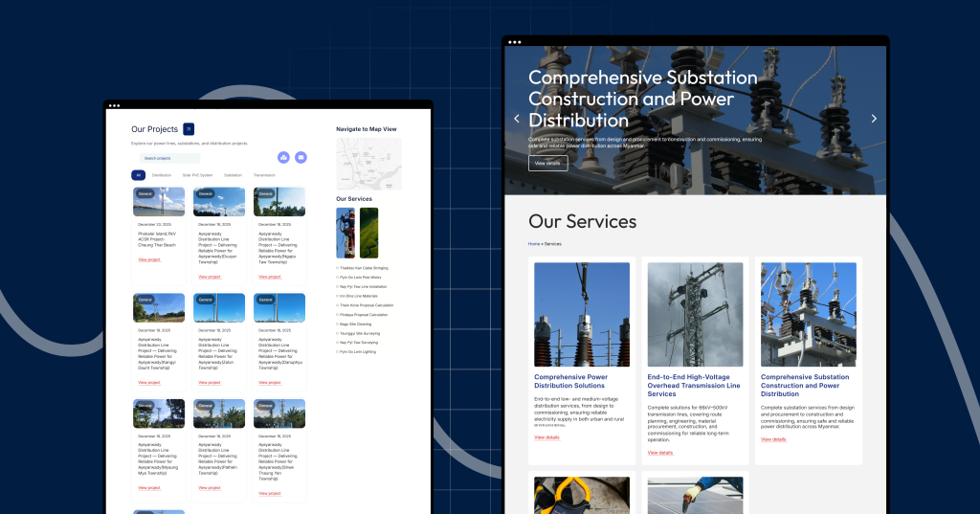Select the Solar PVC System filter tab
The width and height of the screenshot is (980, 514).
coord(197,175)
